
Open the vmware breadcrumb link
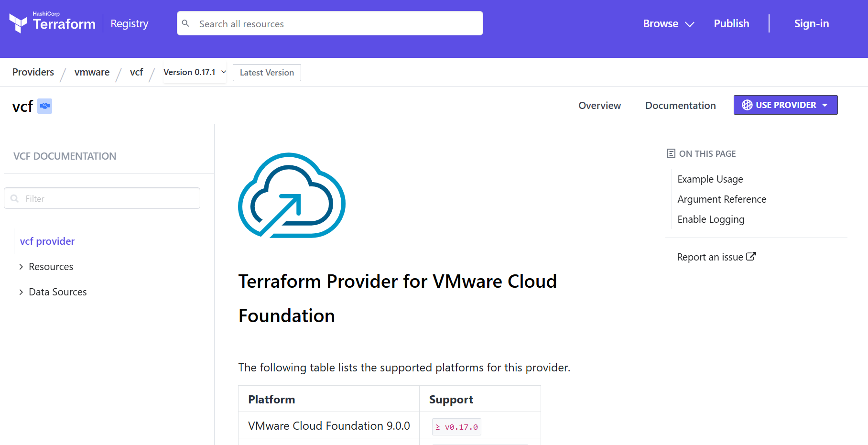pyautogui.click(x=92, y=72)
